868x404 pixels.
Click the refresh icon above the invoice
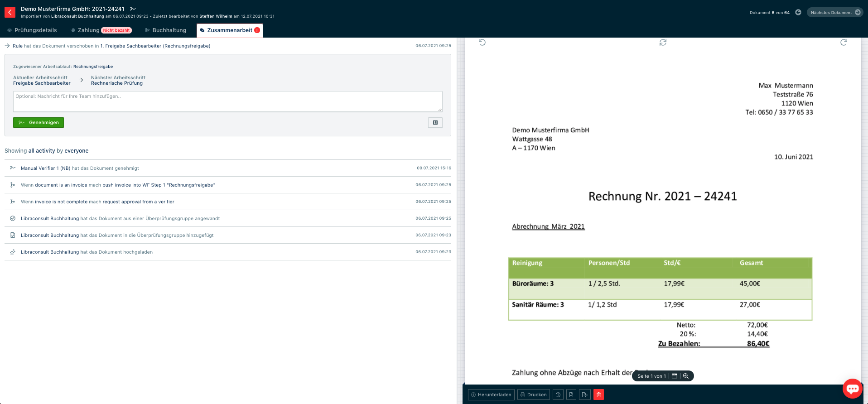coord(663,42)
